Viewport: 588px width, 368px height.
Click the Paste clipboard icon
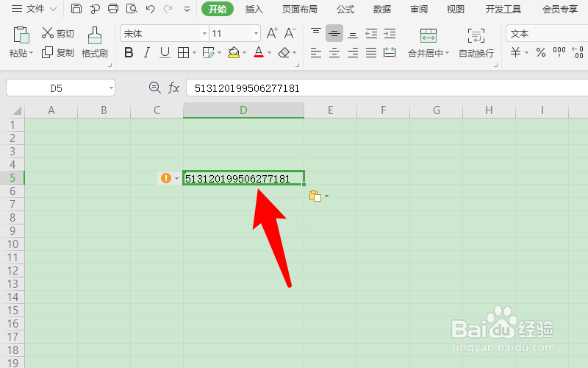(21, 35)
